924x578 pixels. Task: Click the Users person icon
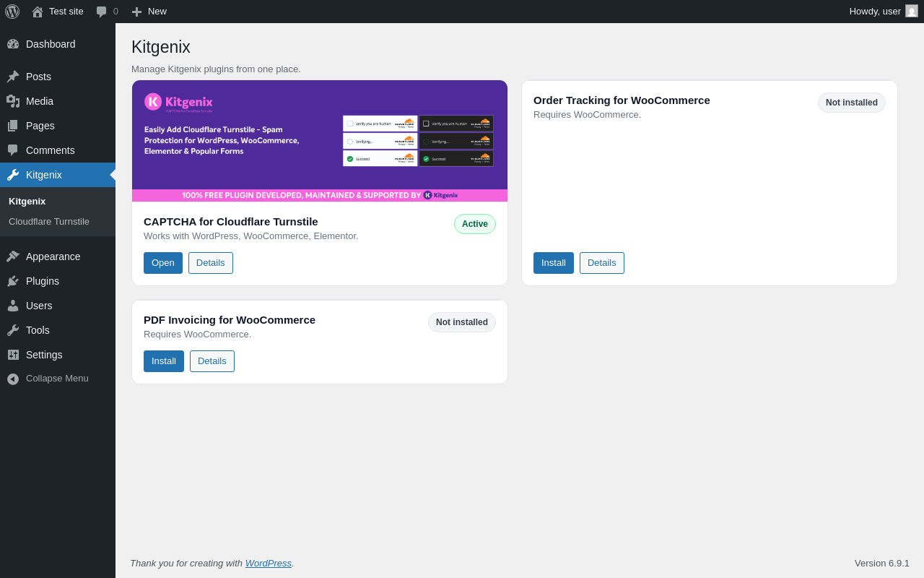[x=13, y=306]
